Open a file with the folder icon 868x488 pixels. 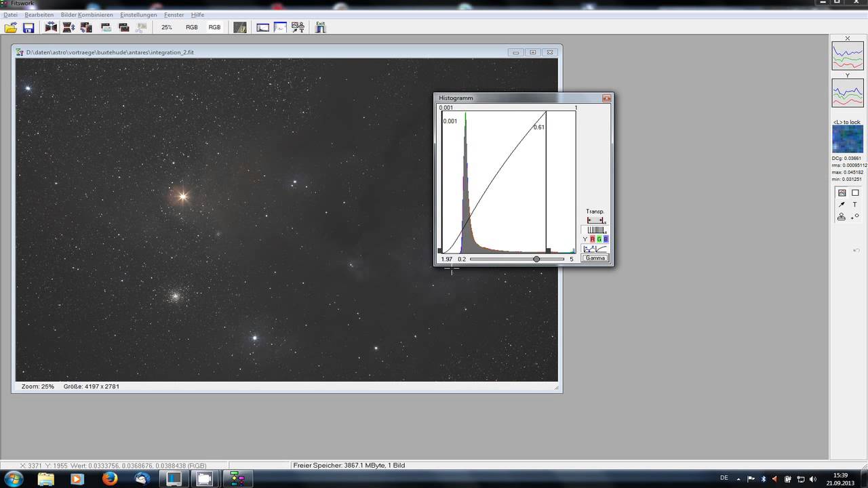(x=11, y=28)
